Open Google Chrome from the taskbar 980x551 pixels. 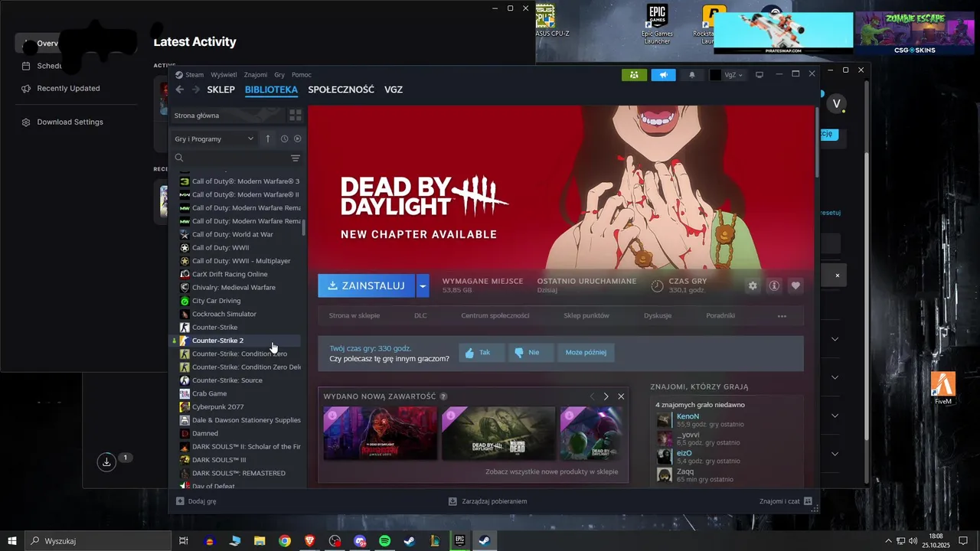pos(285,541)
